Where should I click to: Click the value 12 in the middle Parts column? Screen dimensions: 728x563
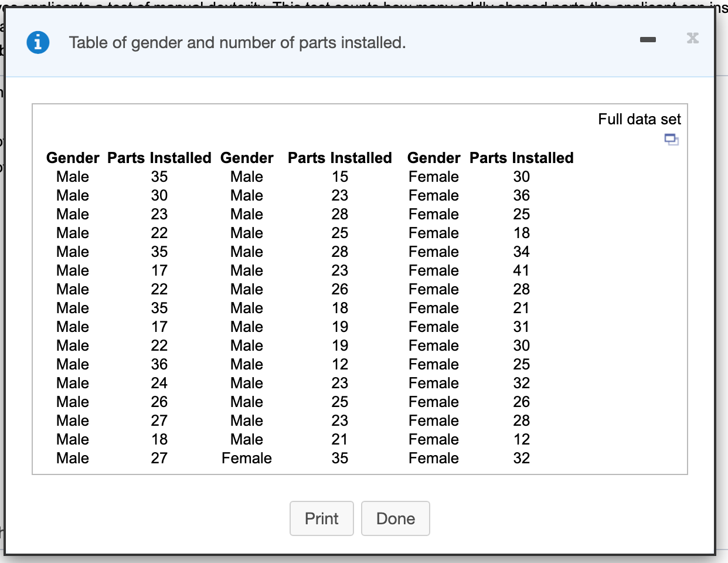pyautogui.click(x=340, y=364)
